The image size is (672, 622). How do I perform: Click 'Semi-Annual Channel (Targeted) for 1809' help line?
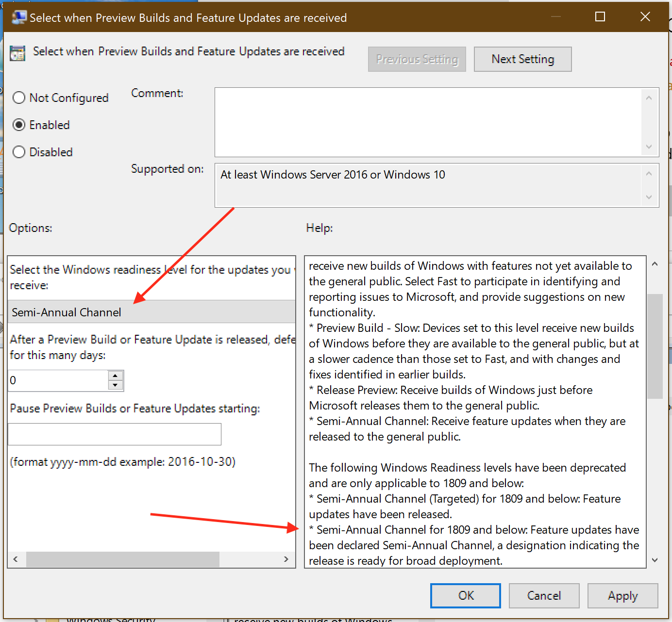coord(465,499)
